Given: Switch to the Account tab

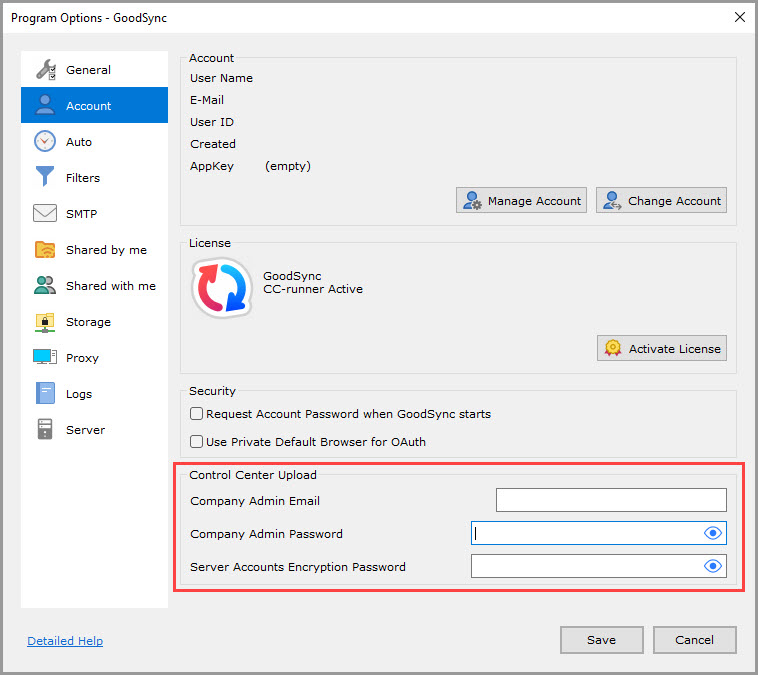Looking at the screenshot, I should click(94, 106).
